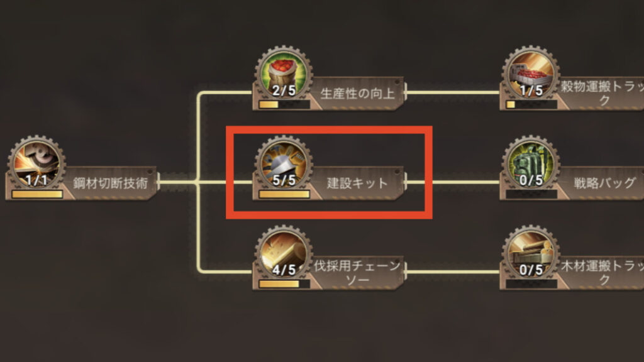Click the 伐採用チェーンソー progress bar

284,283
